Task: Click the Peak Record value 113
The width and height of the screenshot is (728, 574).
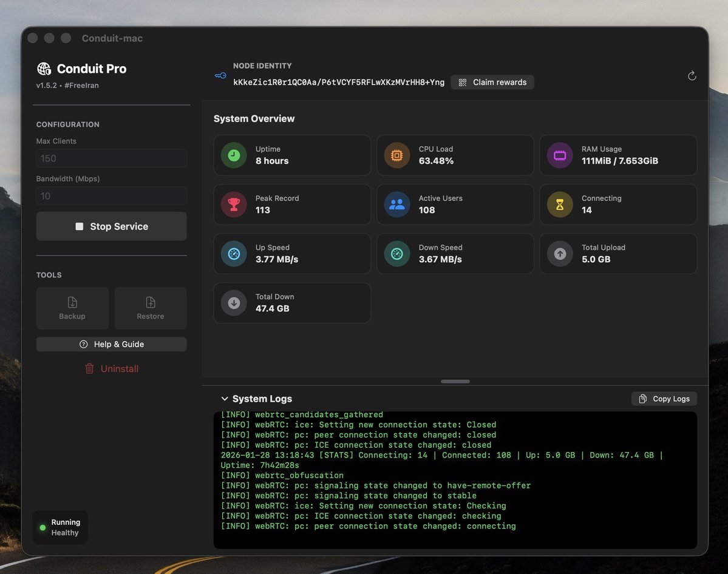Action: [263, 210]
